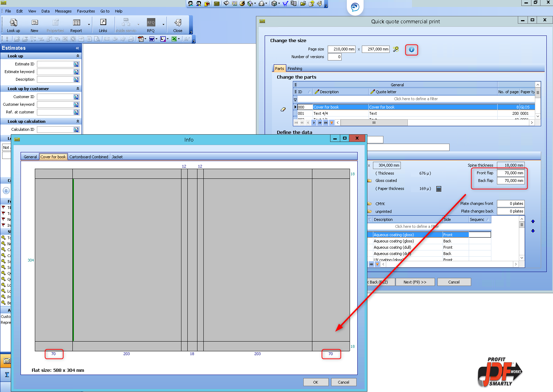Click the magic wand icon next to page size
553x392 pixels.
pos(396,49)
